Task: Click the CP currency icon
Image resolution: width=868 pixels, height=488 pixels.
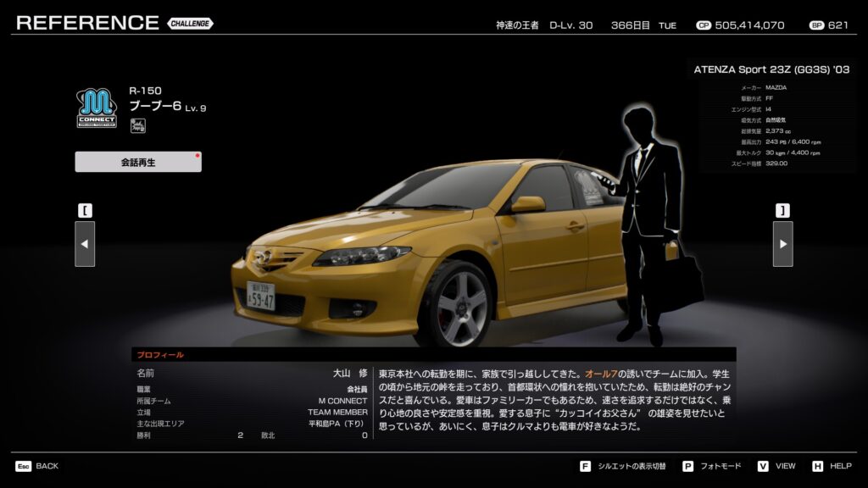Action: (x=703, y=25)
